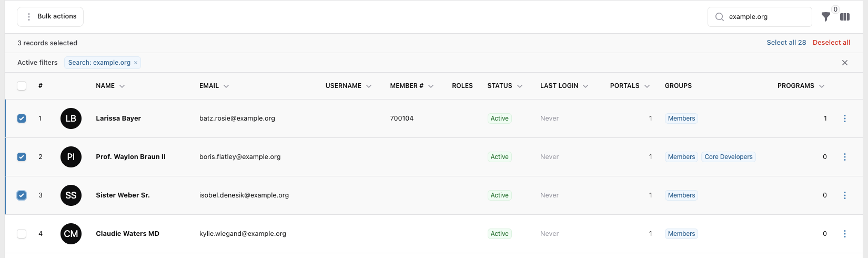Click Active status badge for Larissa Bayer

click(500, 118)
